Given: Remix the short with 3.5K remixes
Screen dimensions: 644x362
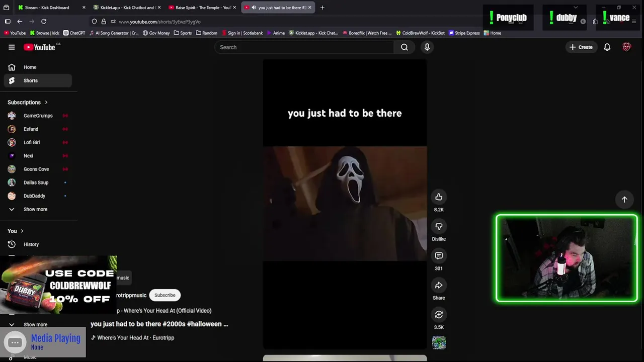Looking at the screenshot, I should (x=439, y=315).
